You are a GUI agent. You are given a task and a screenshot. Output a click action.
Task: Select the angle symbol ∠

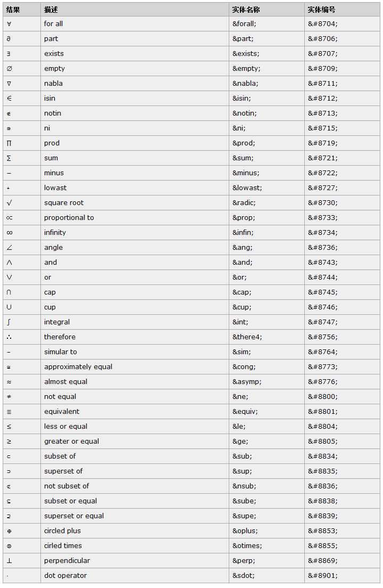tap(10, 248)
